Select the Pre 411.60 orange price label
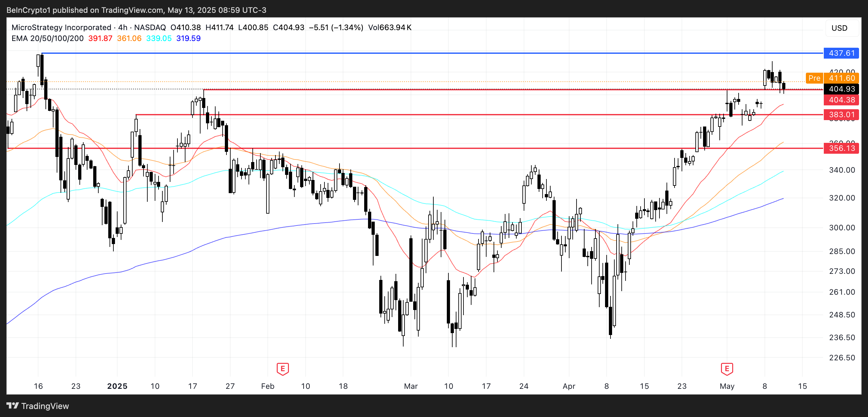This screenshot has height=417, width=868. point(832,78)
